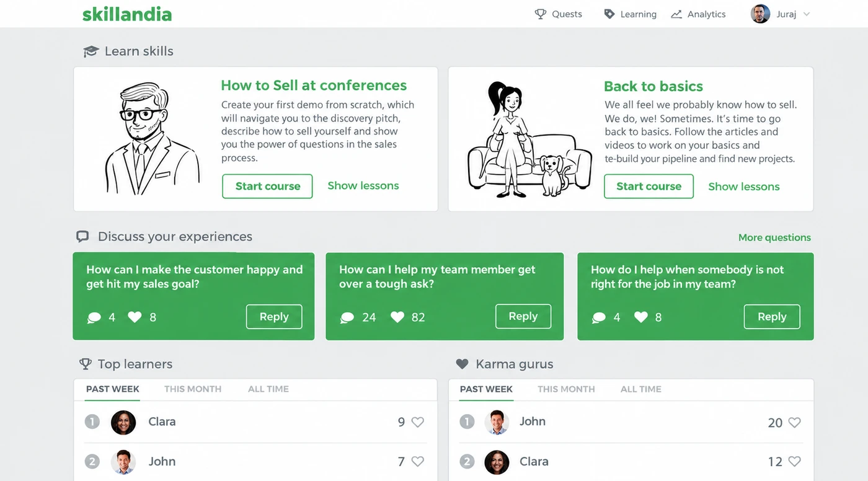Open the More questions link
The height and width of the screenshot is (481, 868).
point(774,237)
